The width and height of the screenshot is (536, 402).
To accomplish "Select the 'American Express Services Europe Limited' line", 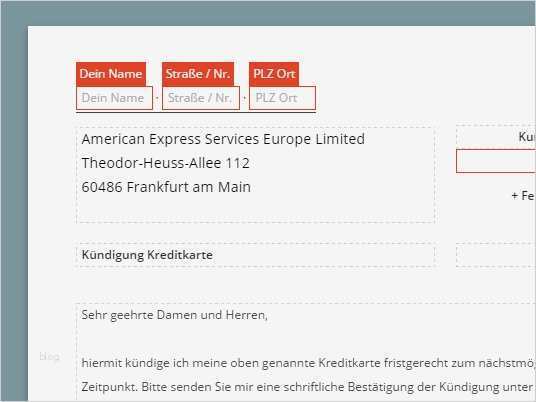I will pos(223,139).
